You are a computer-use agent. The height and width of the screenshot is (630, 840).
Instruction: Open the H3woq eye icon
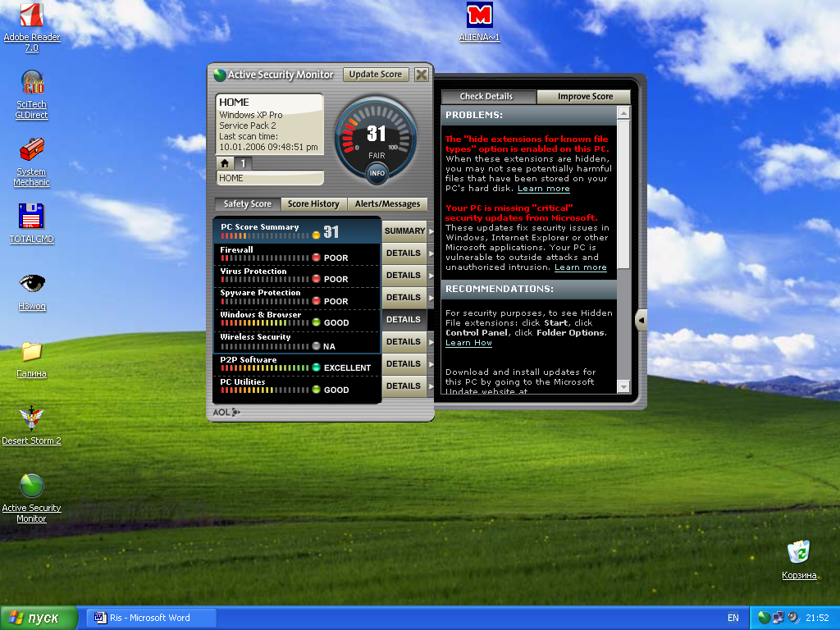tap(32, 292)
